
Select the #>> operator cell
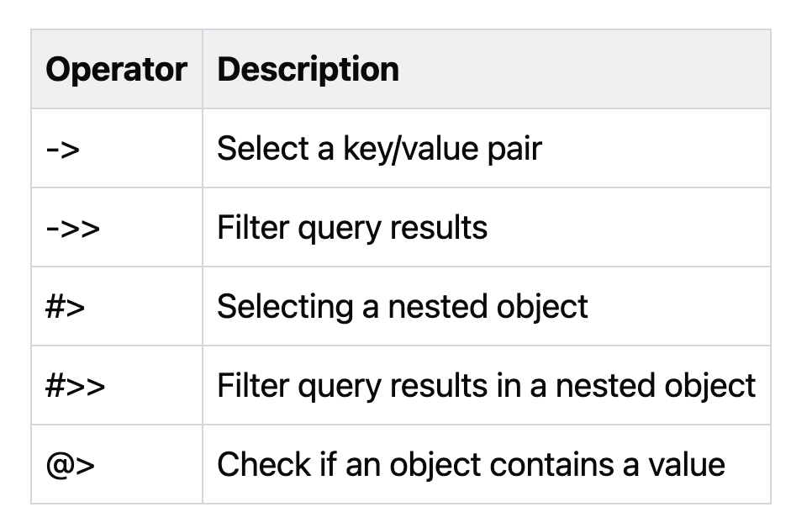[76, 386]
